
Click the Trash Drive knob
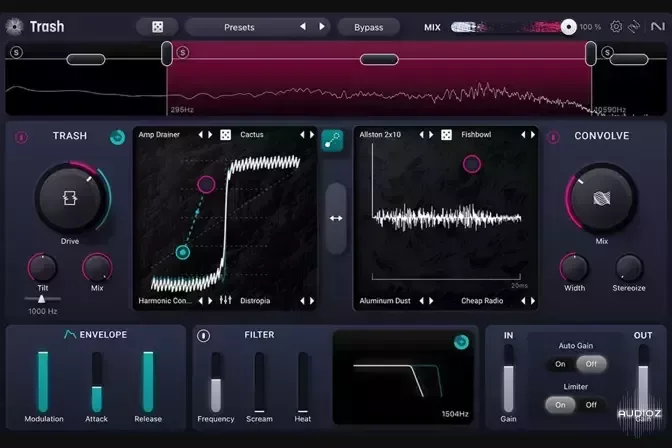pyautogui.click(x=70, y=198)
